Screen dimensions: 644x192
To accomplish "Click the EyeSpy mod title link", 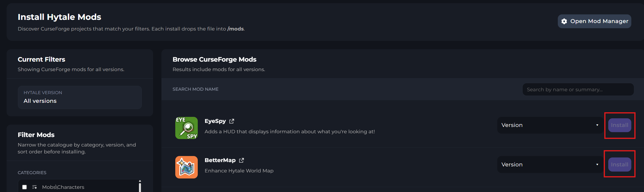I will [215, 121].
